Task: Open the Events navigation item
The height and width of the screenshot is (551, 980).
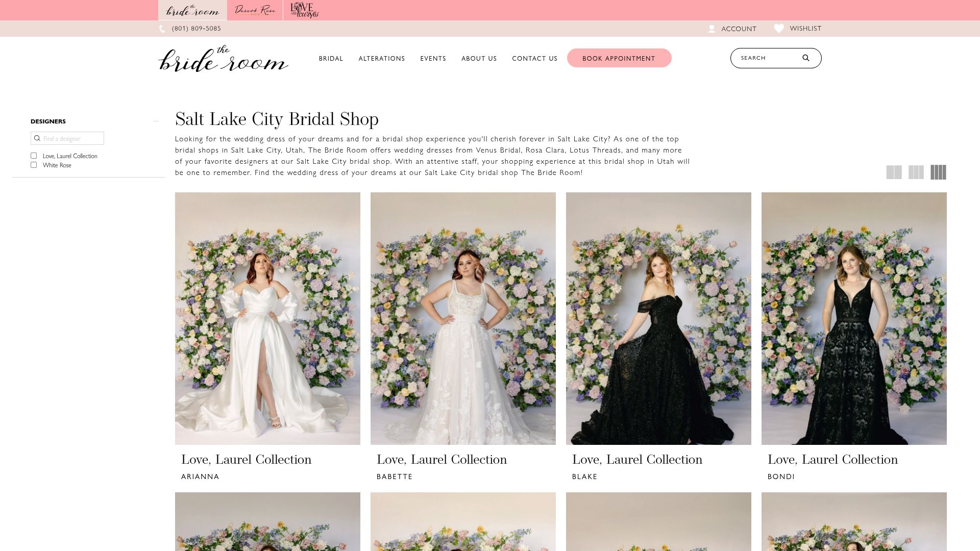Action: tap(433, 59)
